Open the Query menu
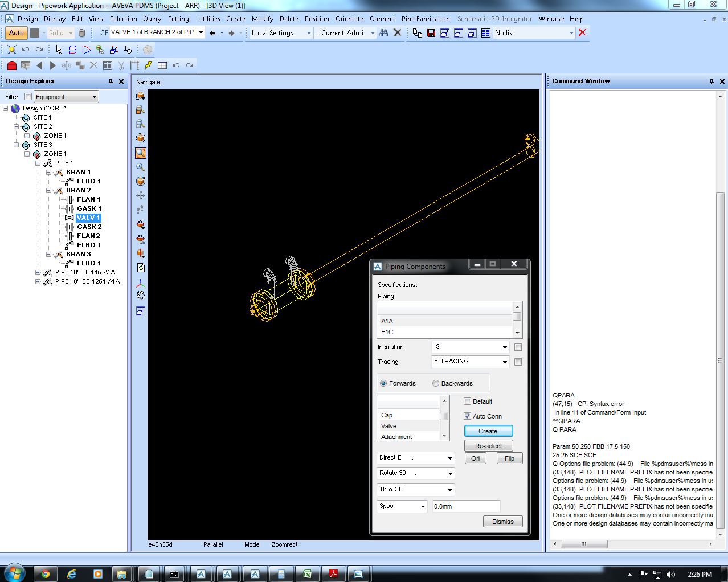This screenshot has width=728, height=582. click(152, 19)
